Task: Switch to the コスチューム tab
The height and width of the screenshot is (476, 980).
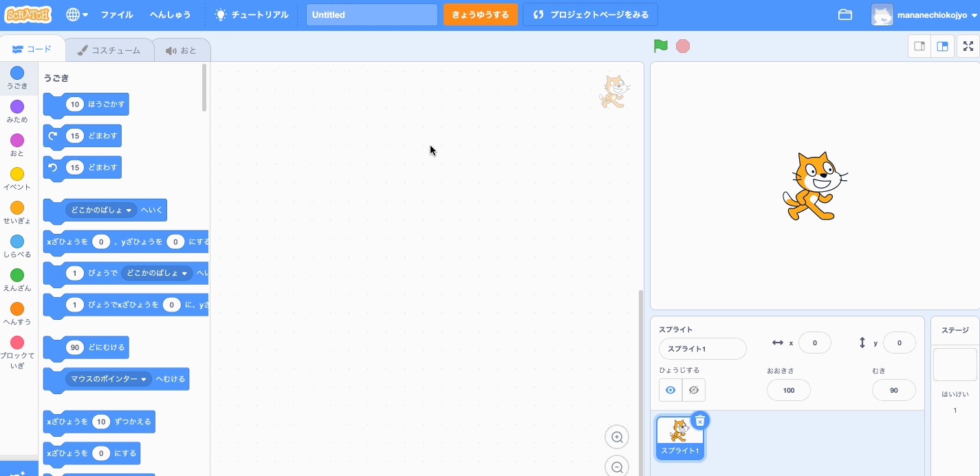Action: pos(109,50)
